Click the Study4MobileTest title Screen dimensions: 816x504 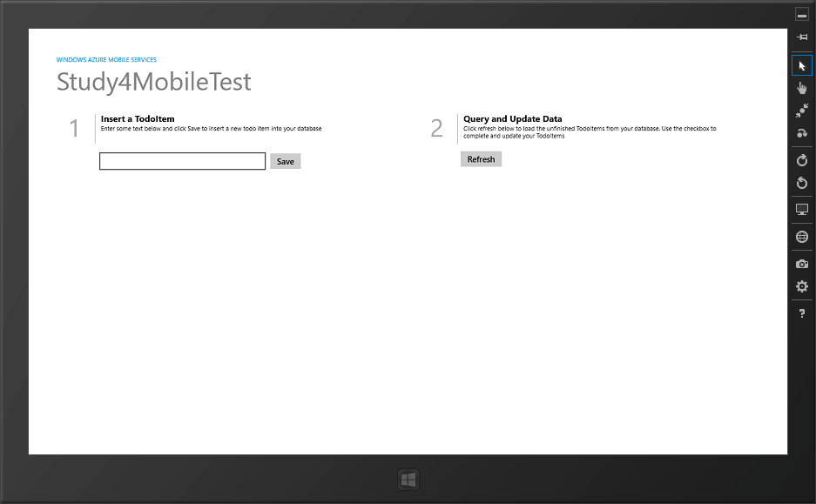pyautogui.click(x=153, y=82)
